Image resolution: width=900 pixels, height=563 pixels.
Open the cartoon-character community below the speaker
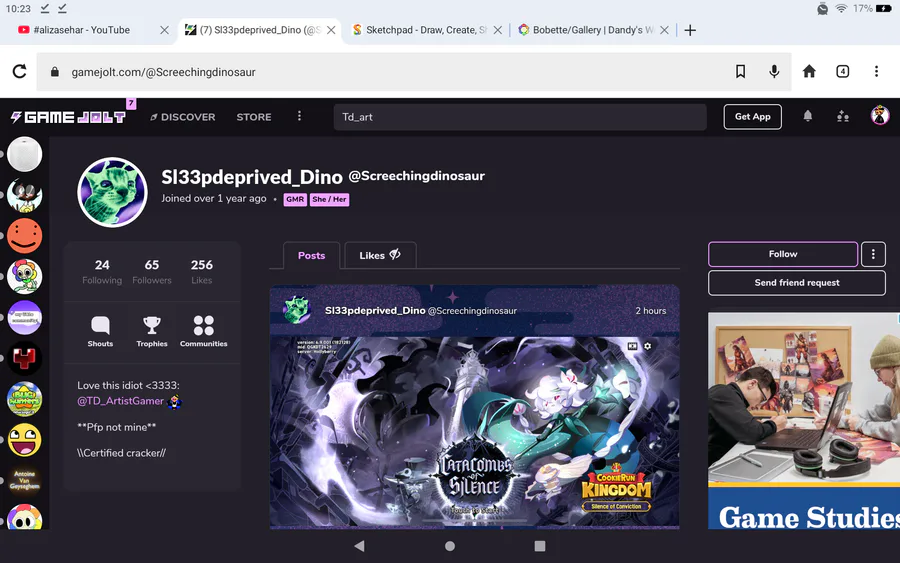pyautogui.click(x=24, y=195)
